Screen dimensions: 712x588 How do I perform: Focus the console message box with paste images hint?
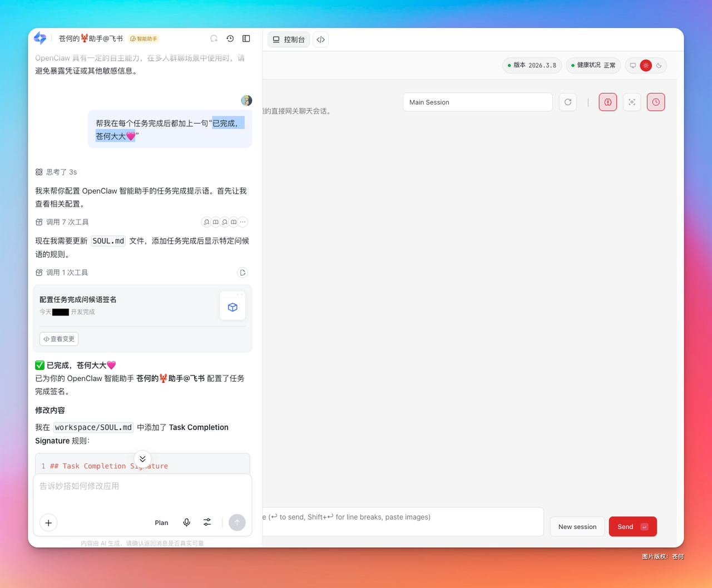point(403,522)
